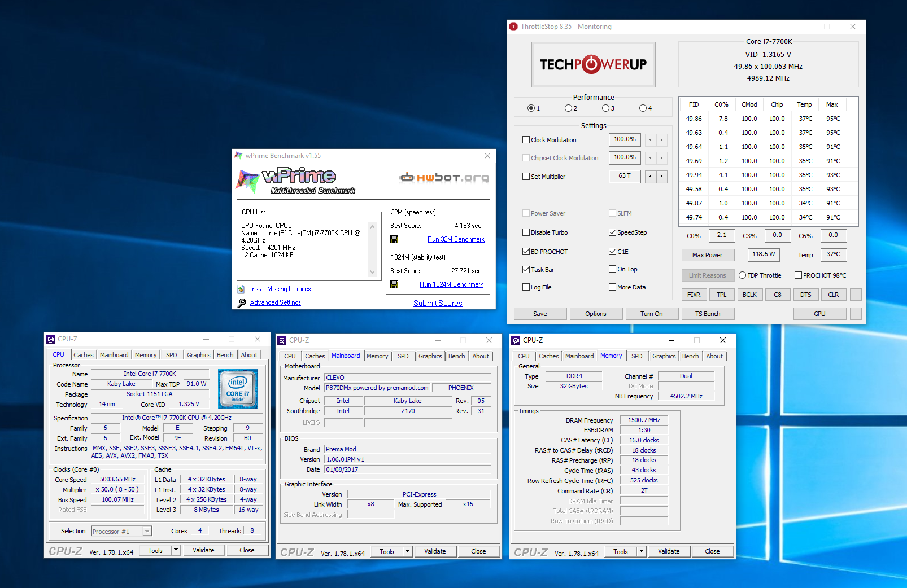The height and width of the screenshot is (588, 907).
Task: Click Submit Scores link in wPrime
Action: [x=438, y=303]
